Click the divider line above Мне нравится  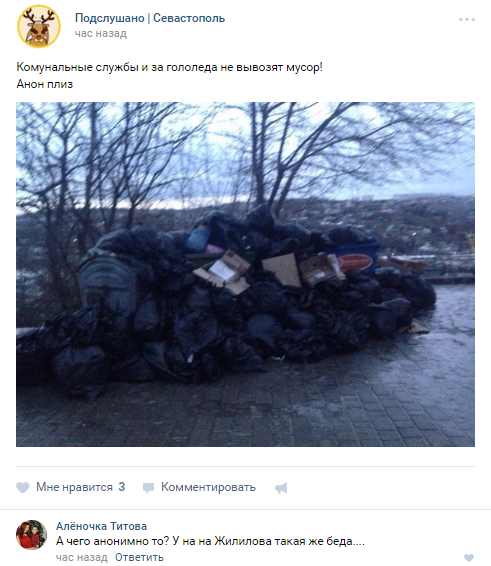coord(245,466)
